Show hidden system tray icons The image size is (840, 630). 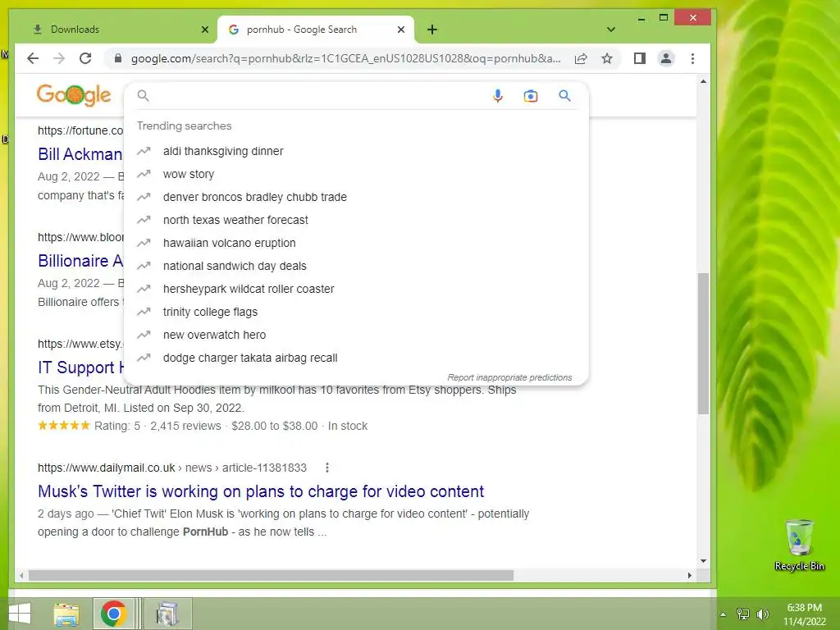pyautogui.click(x=724, y=614)
